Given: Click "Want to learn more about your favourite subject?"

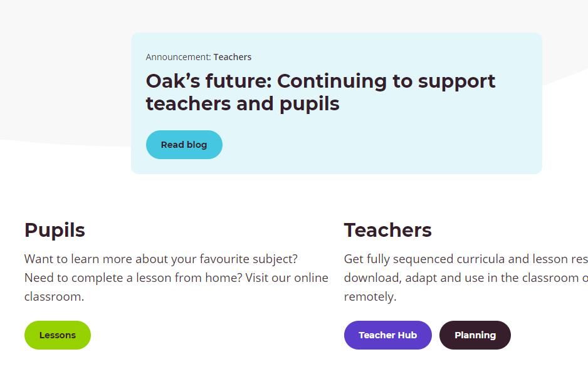Looking at the screenshot, I should click(161, 259).
